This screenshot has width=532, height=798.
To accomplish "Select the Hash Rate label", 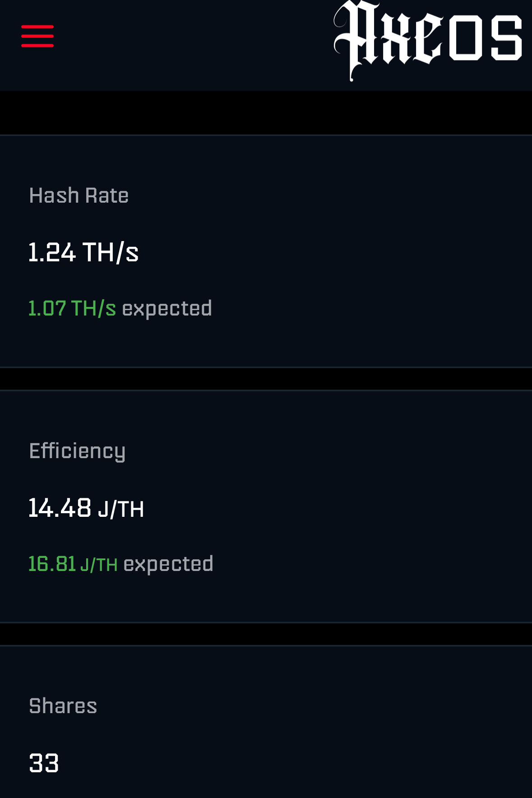I will pos(79,196).
